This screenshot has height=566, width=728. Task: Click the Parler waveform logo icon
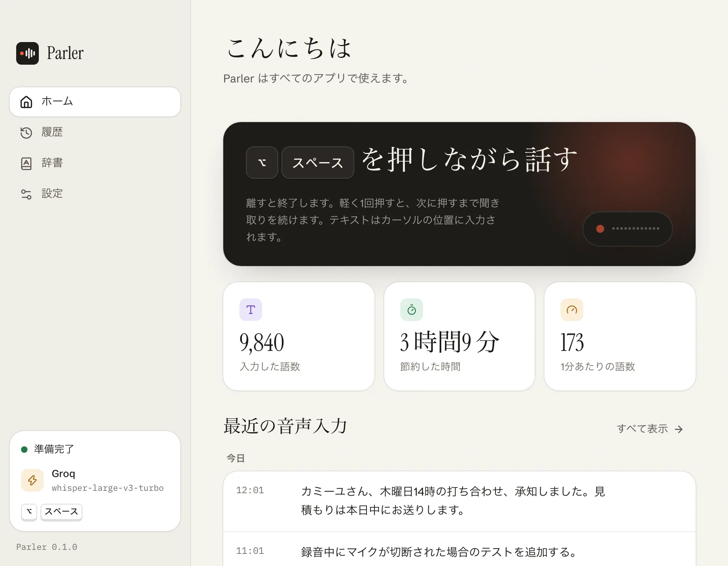(28, 53)
